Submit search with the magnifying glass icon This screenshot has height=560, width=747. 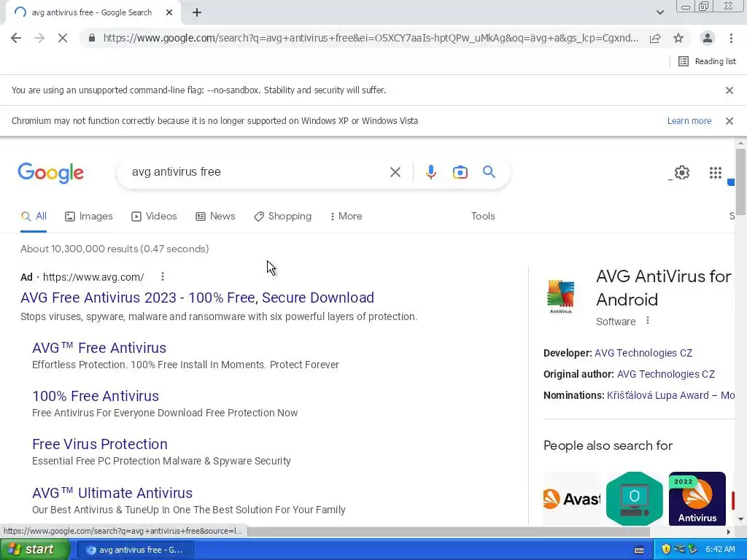pos(489,172)
